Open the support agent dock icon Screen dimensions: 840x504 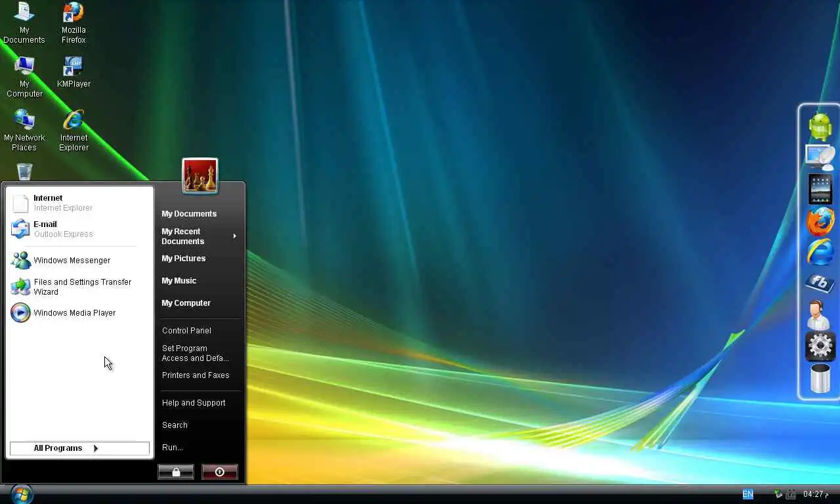click(818, 315)
